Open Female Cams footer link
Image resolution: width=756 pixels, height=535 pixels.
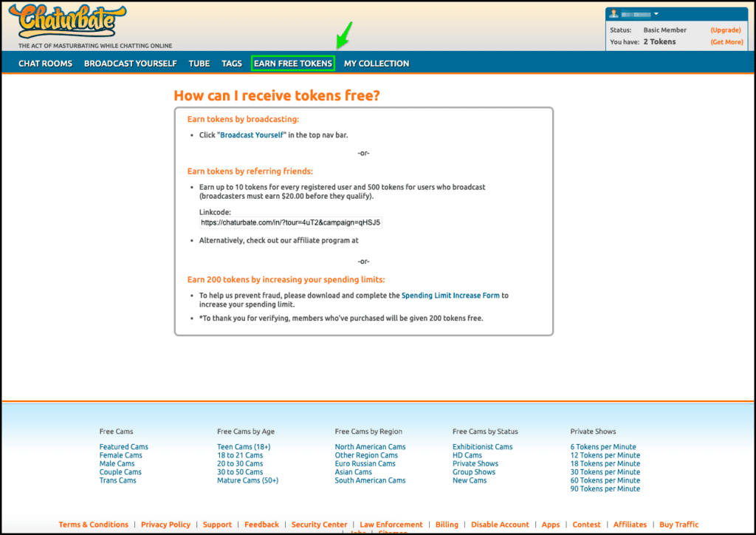pyautogui.click(x=121, y=455)
